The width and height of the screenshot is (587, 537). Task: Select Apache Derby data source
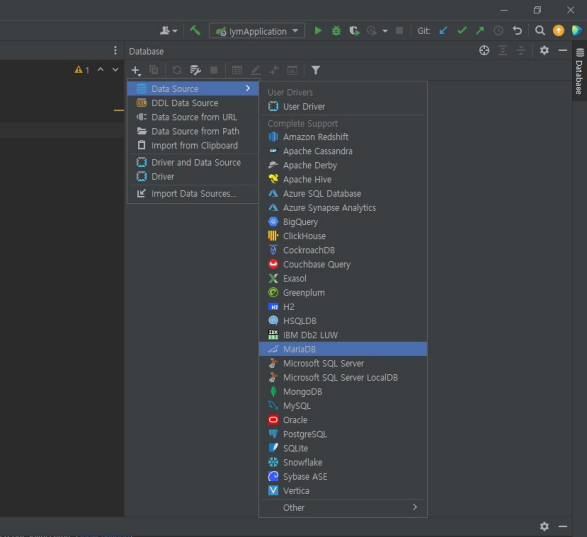pos(343,166)
